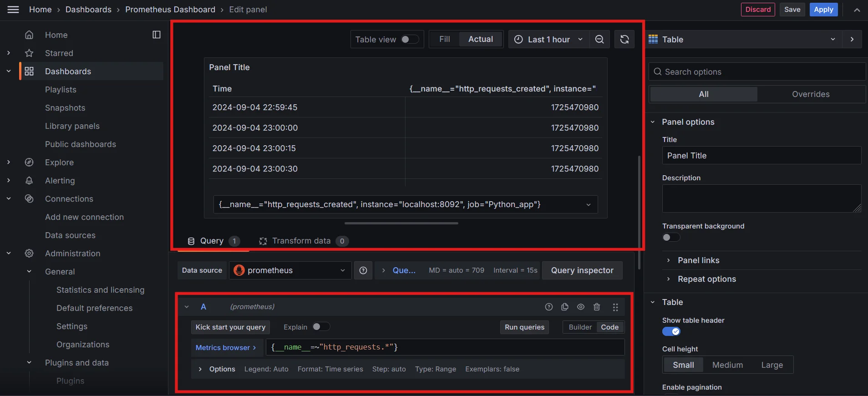Click the Discard button

point(758,10)
